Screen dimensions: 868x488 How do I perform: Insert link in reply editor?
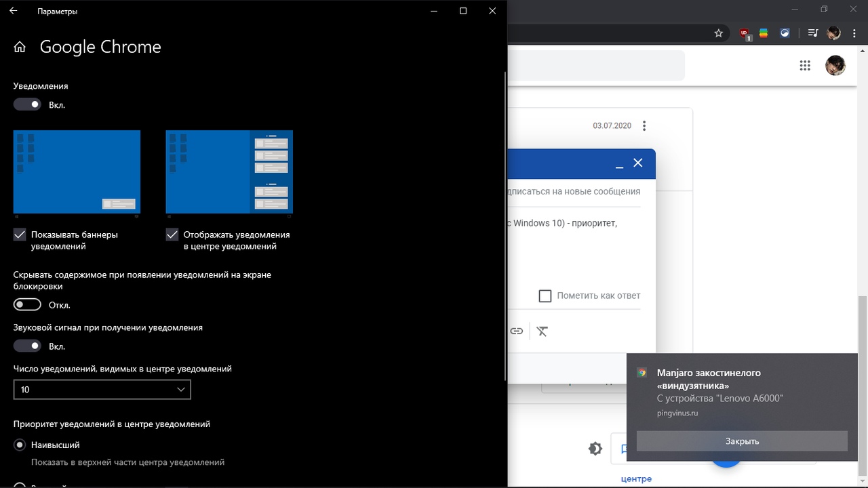(517, 331)
